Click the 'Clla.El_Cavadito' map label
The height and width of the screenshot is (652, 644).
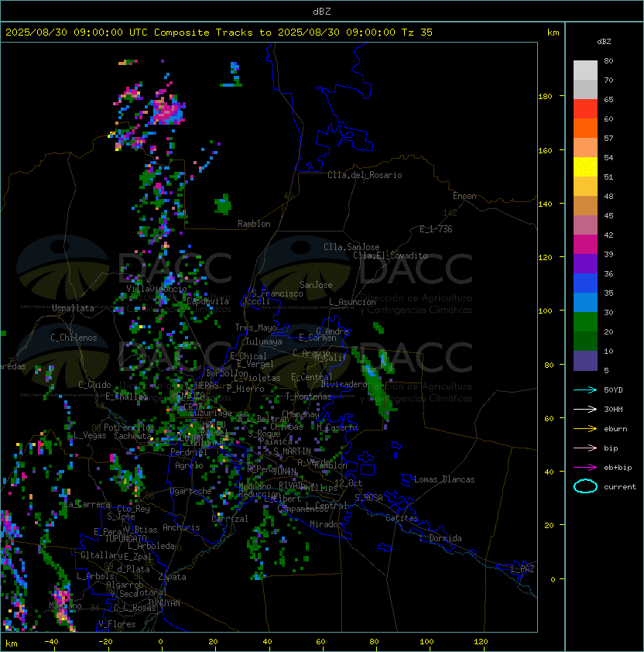[x=390, y=256]
